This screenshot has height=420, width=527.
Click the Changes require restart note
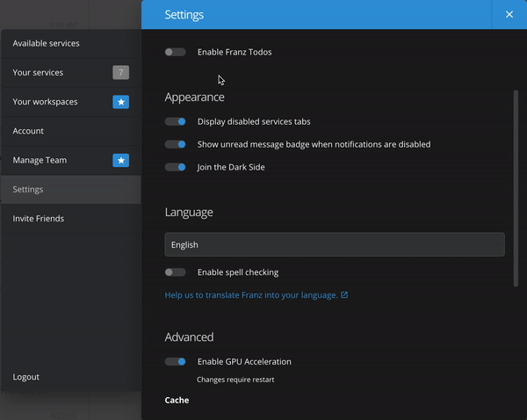(235, 380)
